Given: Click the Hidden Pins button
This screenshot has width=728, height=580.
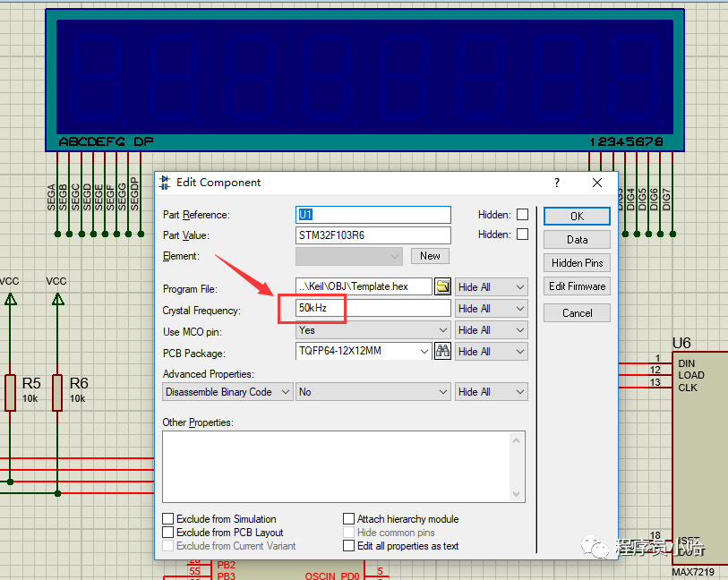Looking at the screenshot, I should (x=578, y=263).
